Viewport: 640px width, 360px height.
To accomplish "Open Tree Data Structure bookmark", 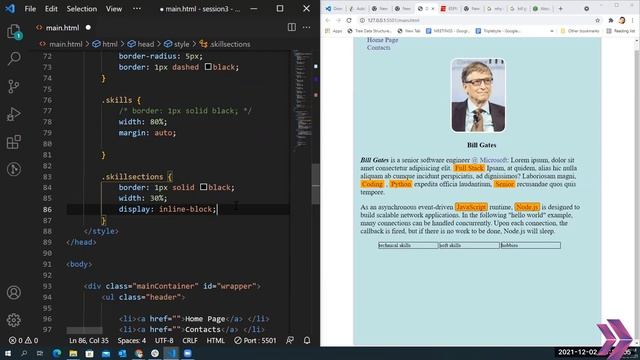I will (369, 31).
